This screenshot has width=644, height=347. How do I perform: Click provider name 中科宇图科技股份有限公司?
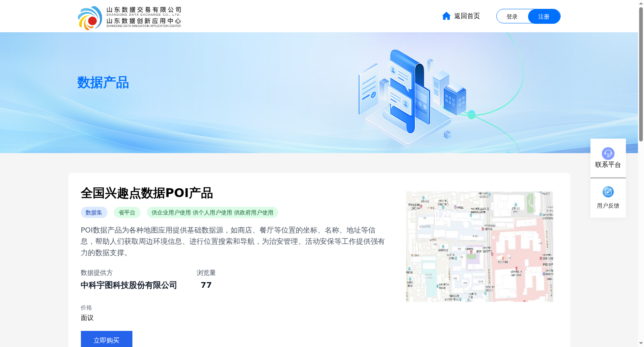point(129,285)
